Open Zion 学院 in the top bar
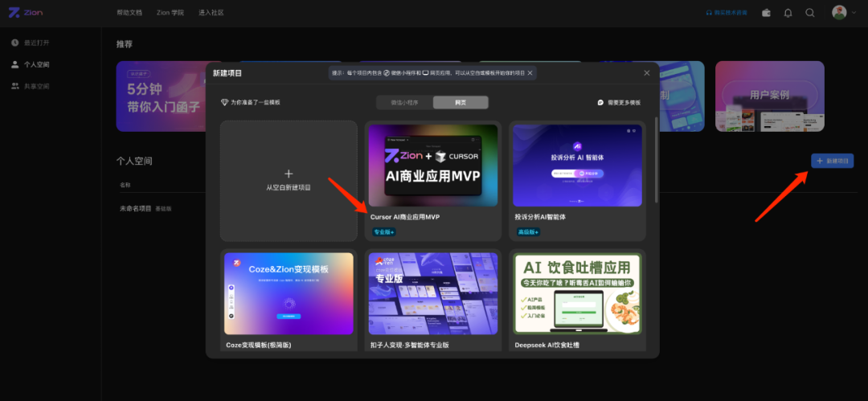 tap(170, 13)
